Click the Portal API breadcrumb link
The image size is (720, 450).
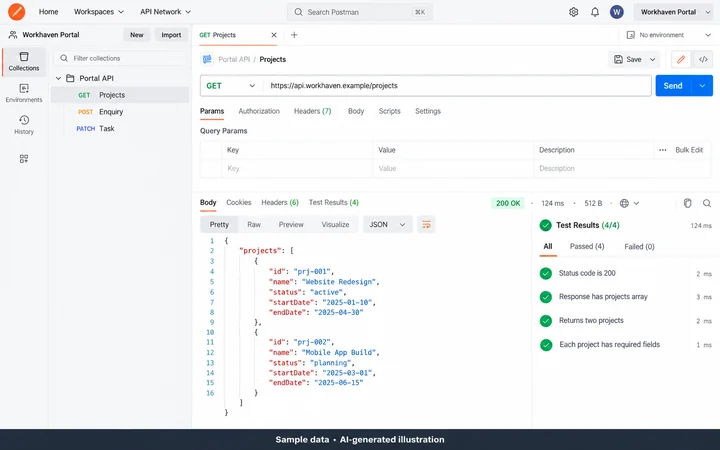pos(234,59)
